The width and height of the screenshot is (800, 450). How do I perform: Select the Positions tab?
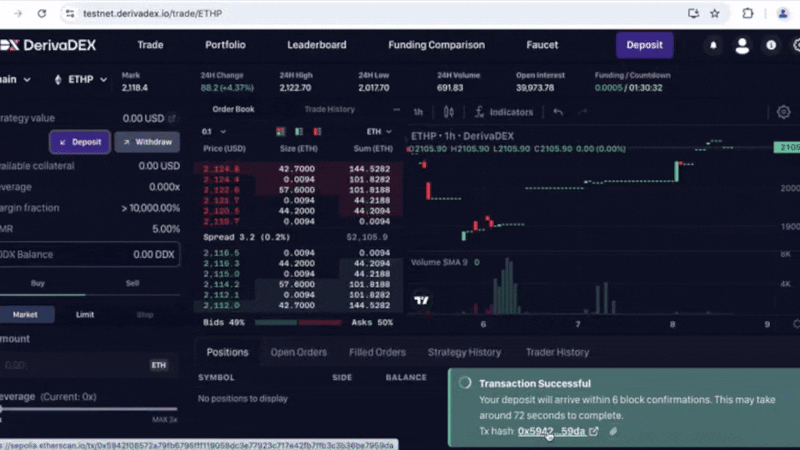[227, 353]
